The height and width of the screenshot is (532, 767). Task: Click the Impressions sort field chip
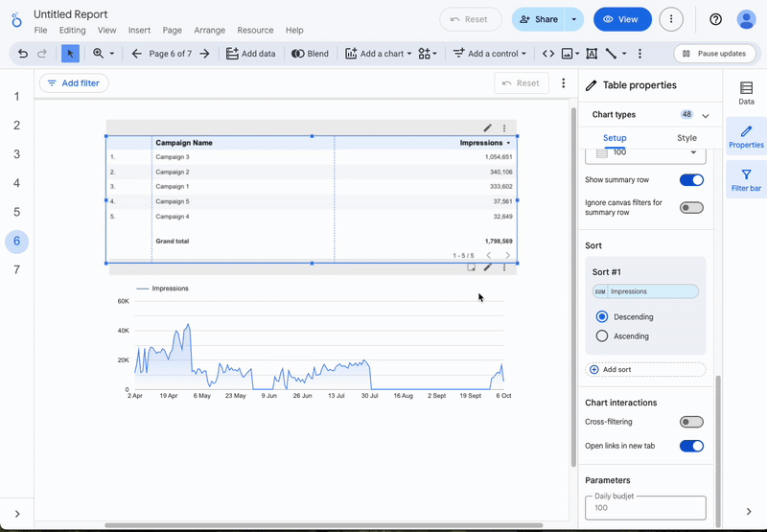[x=645, y=291]
